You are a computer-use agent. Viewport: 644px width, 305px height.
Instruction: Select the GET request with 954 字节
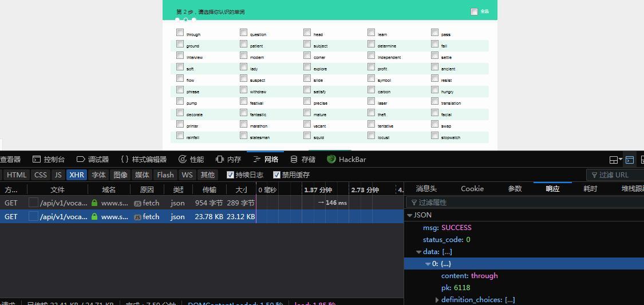tap(202, 203)
